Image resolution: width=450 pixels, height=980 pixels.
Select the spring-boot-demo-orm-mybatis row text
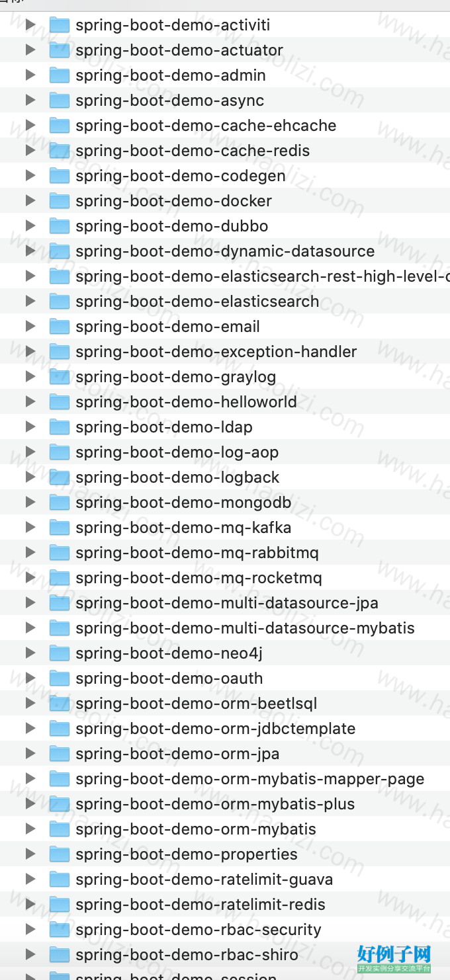click(196, 829)
